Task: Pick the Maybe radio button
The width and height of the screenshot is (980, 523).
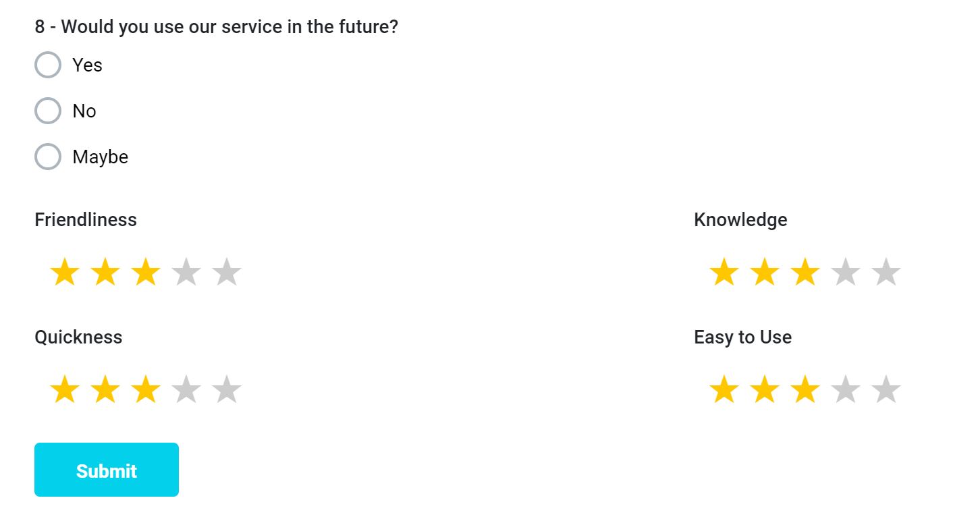Action: 48,157
